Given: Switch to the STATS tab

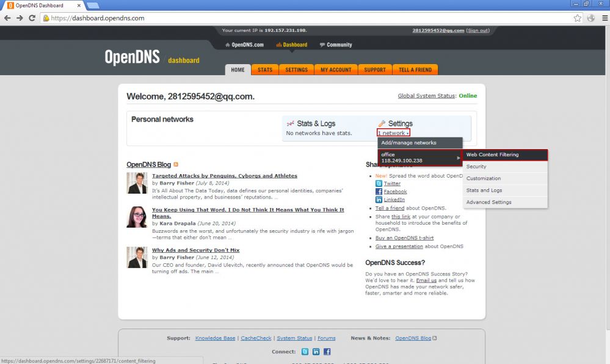Looking at the screenshot, I should (x=265, y=70).
